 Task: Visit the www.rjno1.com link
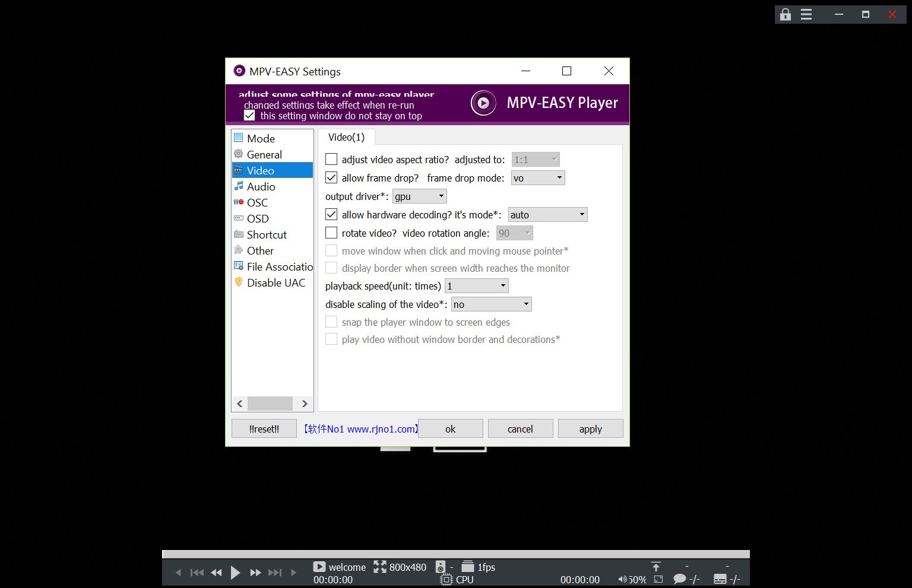(379, 428)
